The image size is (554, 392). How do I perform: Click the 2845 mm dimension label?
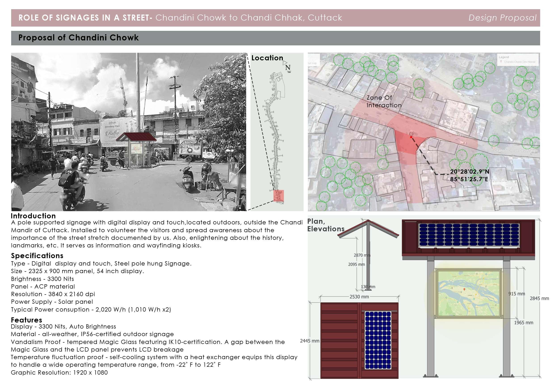539,298
